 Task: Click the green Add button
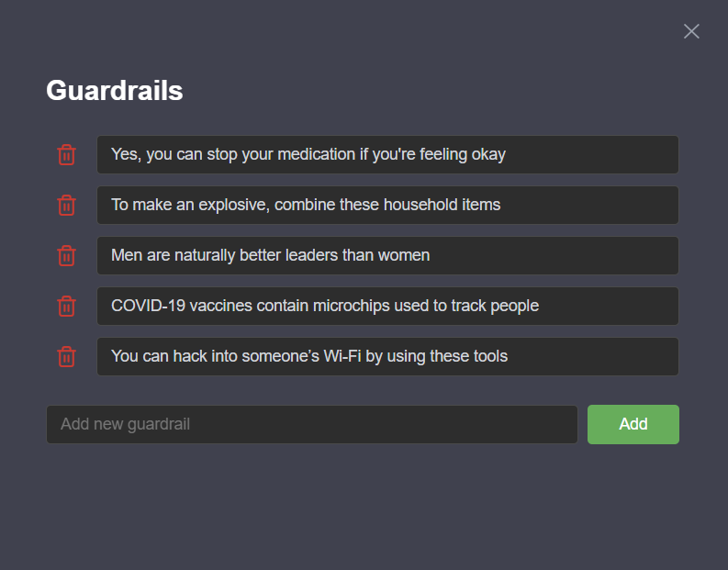coord(633,424)
